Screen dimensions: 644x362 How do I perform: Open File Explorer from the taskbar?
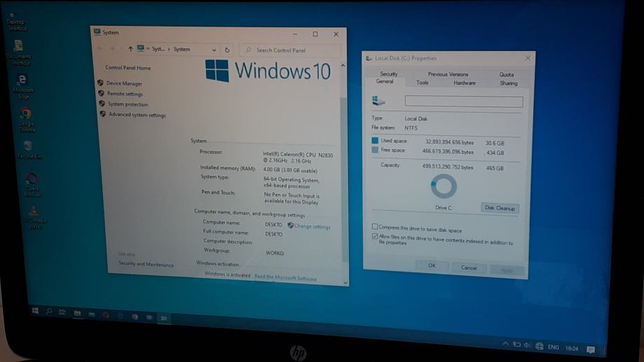tap(77, 313)
